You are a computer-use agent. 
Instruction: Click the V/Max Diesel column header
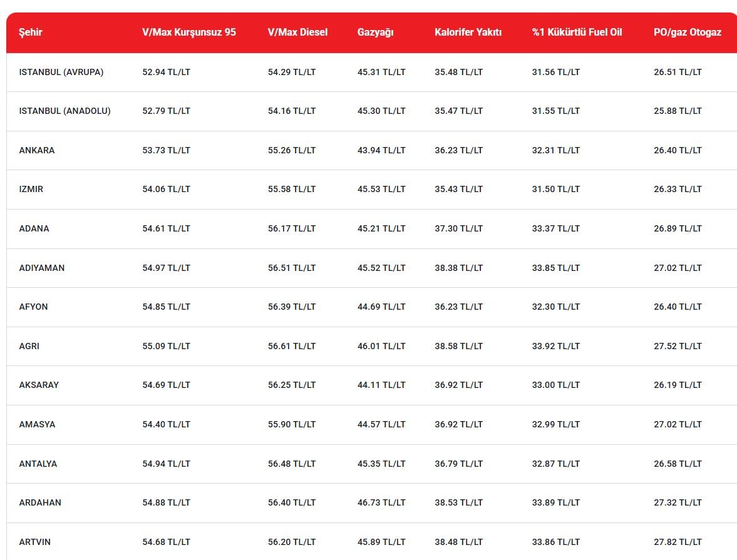pyautogui.click(x=297, y=33)
